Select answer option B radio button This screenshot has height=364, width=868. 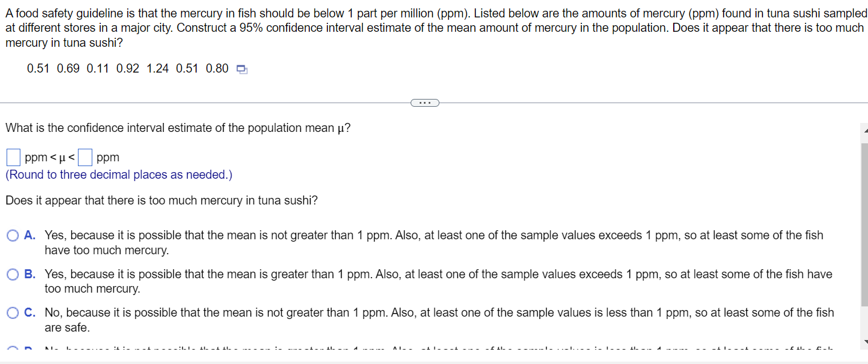13,275
